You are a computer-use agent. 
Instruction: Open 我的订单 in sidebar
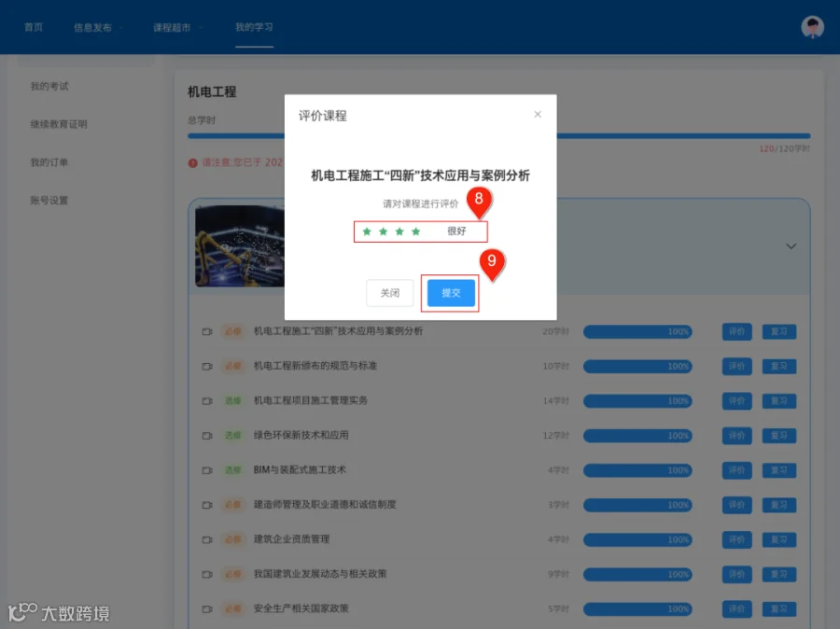point(49,162)
